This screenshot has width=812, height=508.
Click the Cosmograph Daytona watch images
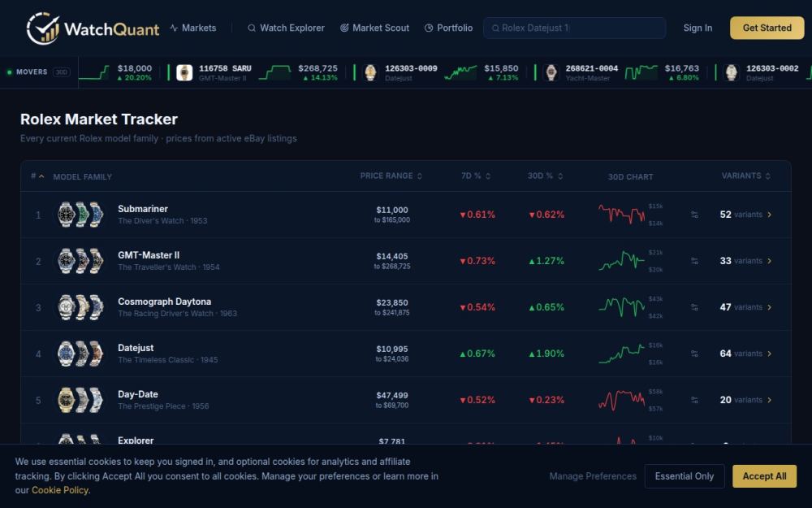80,307
